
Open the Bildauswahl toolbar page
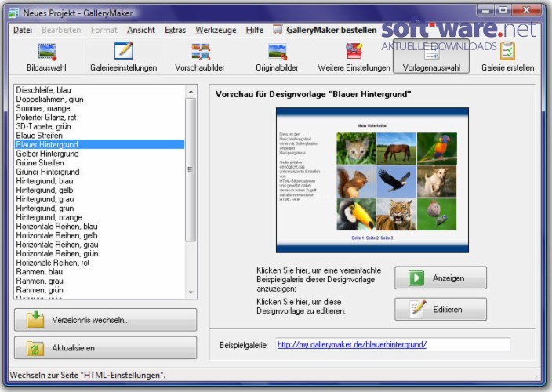46,56
